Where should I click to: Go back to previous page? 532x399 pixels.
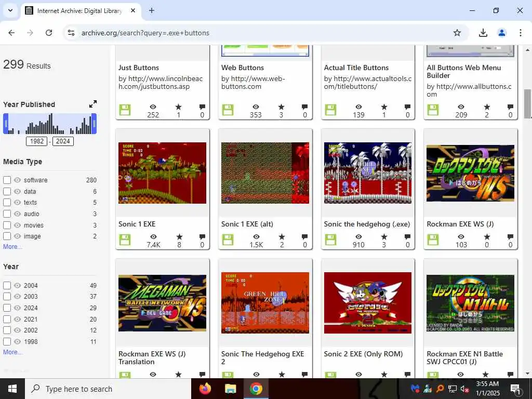11,33
